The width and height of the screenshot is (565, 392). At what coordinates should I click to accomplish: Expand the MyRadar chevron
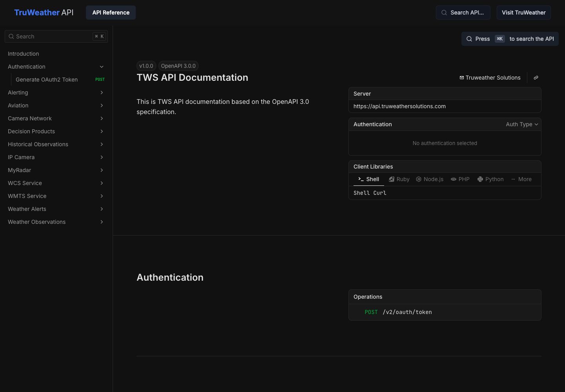(102, 170)
